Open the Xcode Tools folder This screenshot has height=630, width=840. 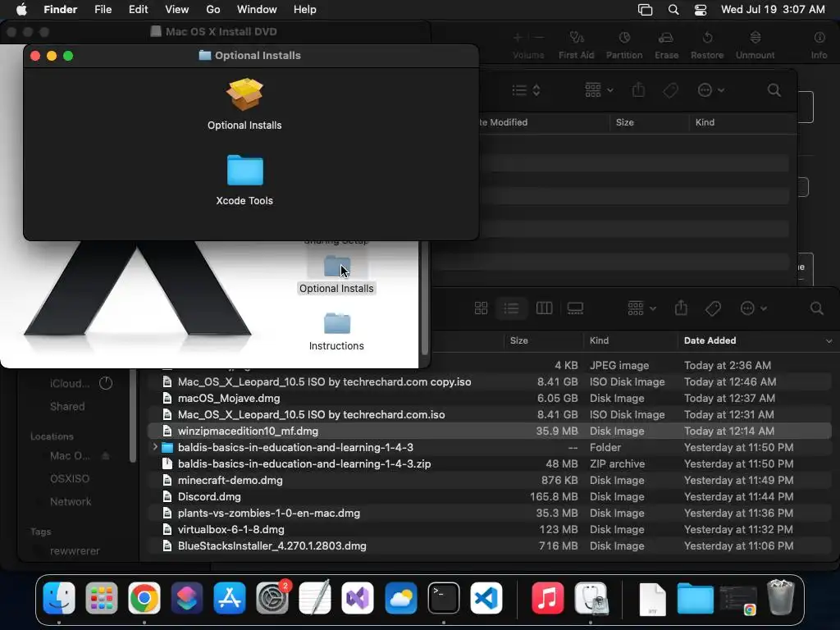[x=244, y=170]
